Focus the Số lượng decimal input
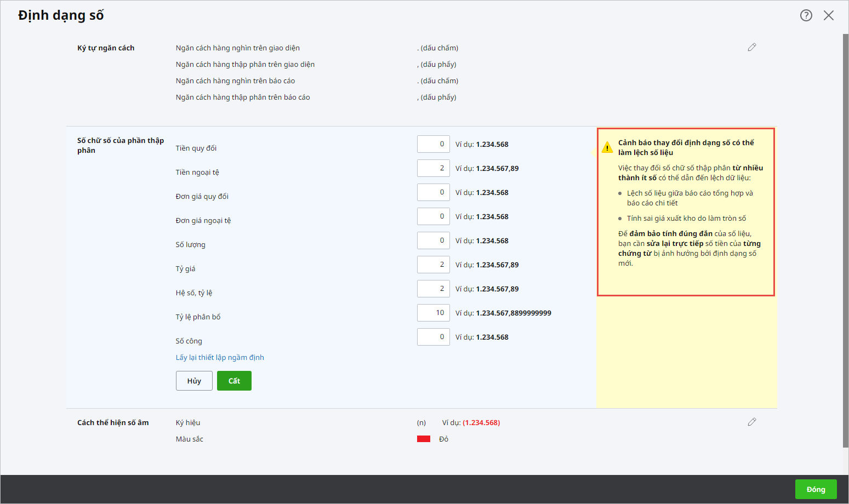 click(433, 240)
